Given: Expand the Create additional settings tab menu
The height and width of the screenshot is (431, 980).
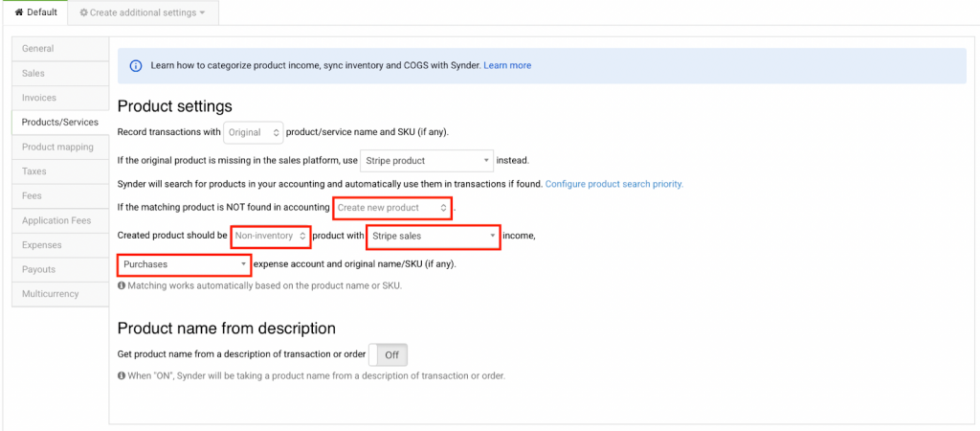Looking at the screenshot, I should pyautogui.click(x=142, y=12).
